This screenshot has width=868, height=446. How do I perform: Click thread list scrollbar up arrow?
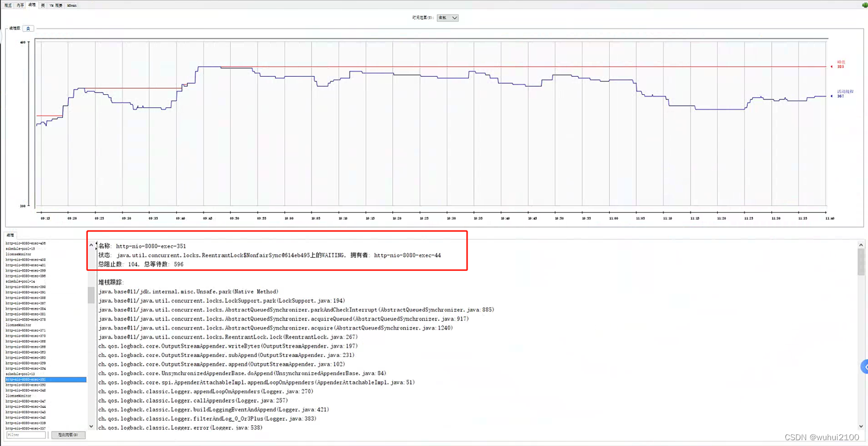point(91,245)
